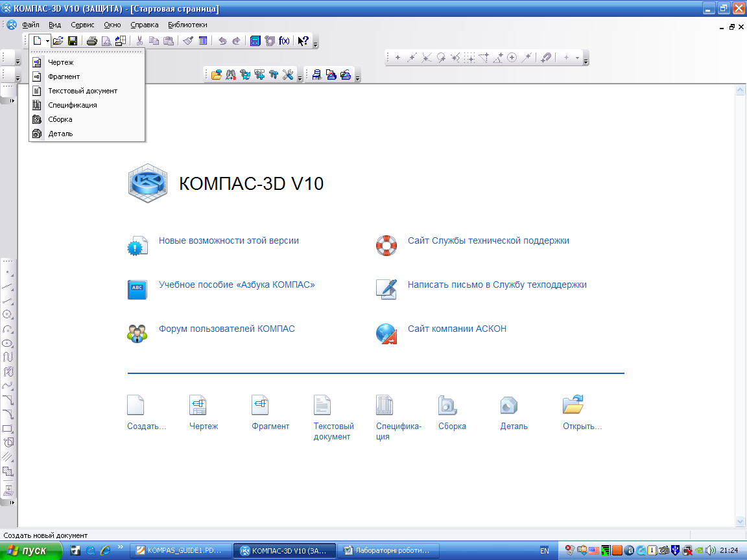Switch to KOMPAS_GUIDE1.PDF taskbar window
Screen dimensions: 747x560
(x=180, y=550)
